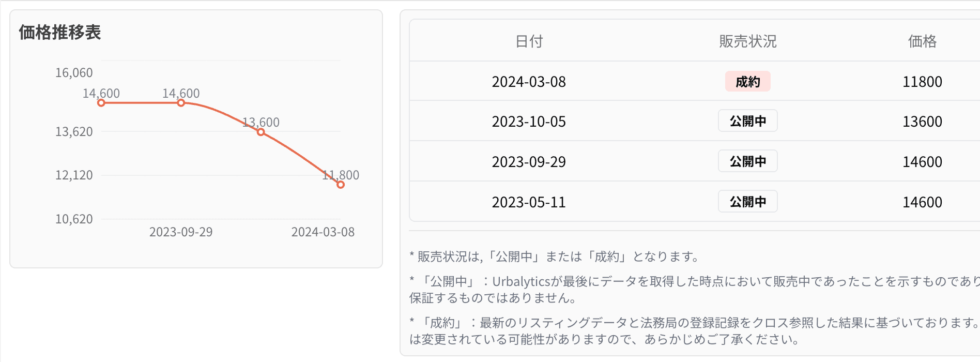Click the 公開中 badge for 2023-05-11
This screenshot has width=980, height=362.
click(x=747, y=201)
